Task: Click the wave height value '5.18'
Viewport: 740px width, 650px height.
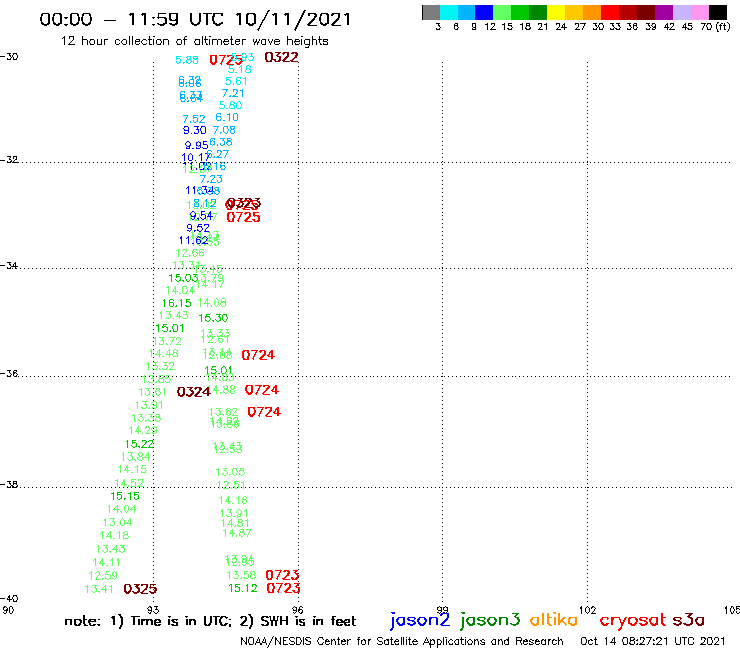Action: 240,69
